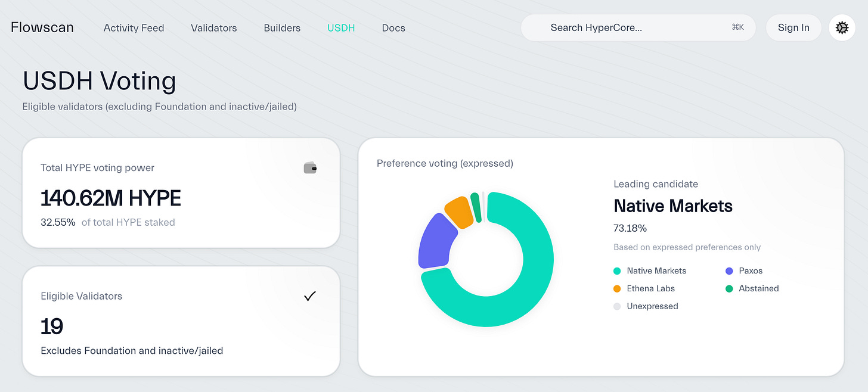The height and width of the screenshot is (392, 868).
Task: Click the Preference voting (expressed) heading
Action: click(x=445, y=163)
